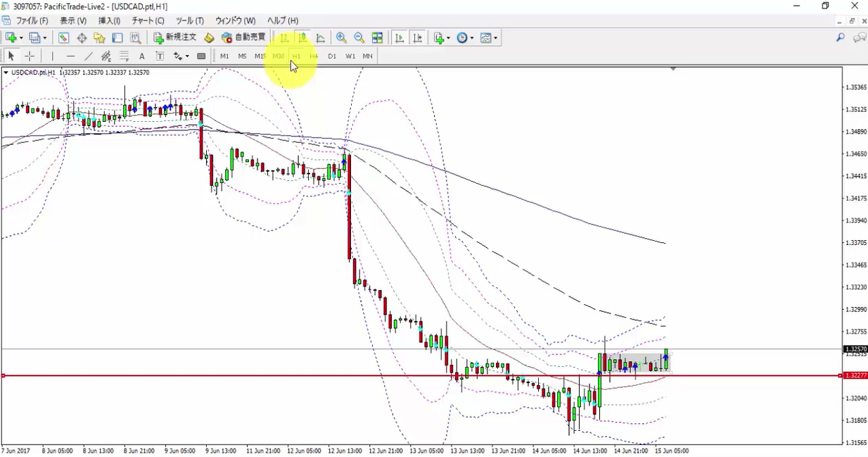Open the チャート(C) menu
Viewport: 868px width, 457px height.
pos(148,20)
